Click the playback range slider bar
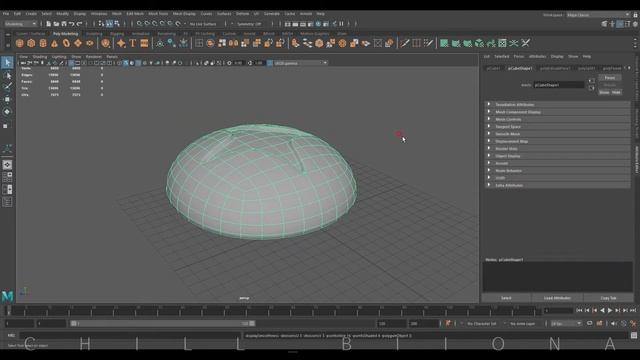The image size is (640, 360). click(162, 323)
